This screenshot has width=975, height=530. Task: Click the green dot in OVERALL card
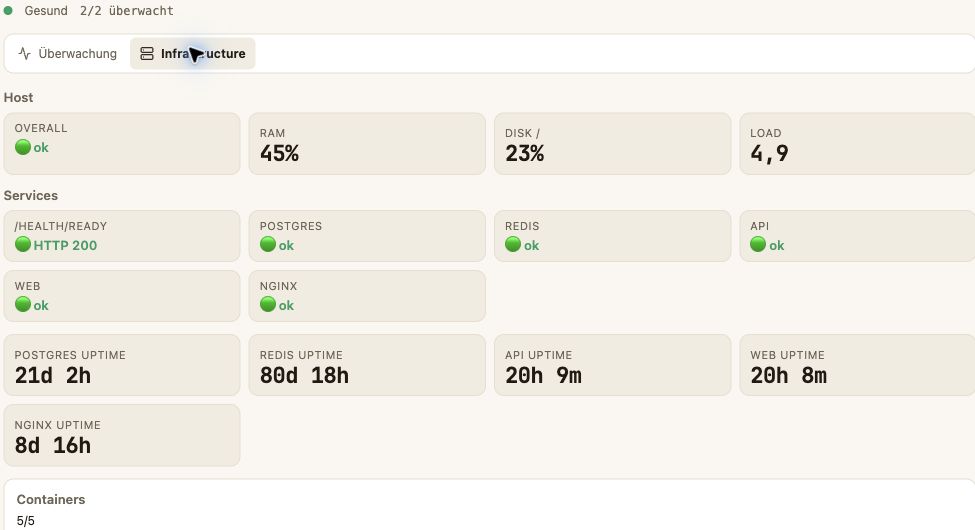click(23, 147)
